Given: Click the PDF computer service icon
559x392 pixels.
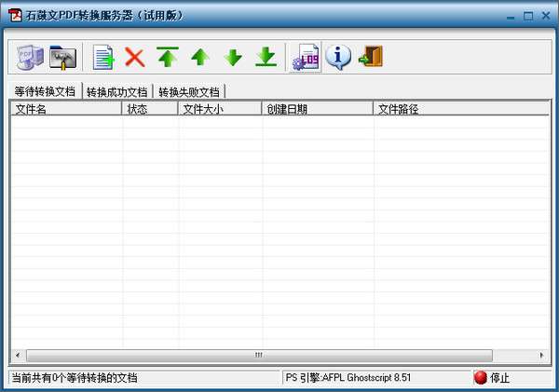Looking at the screenshot, I should (x=30, y=57).
